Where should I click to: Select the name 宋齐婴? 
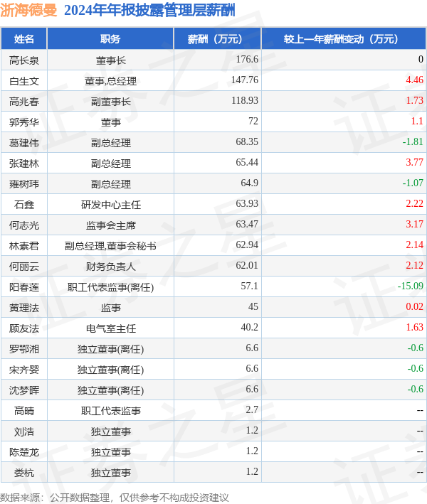click(x=24, y=369)
